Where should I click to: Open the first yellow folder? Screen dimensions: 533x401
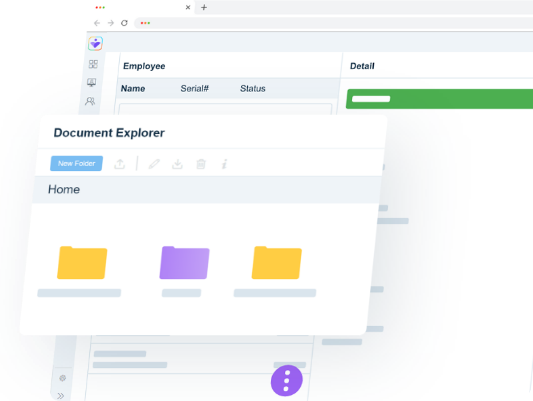(x=82, y=263)
